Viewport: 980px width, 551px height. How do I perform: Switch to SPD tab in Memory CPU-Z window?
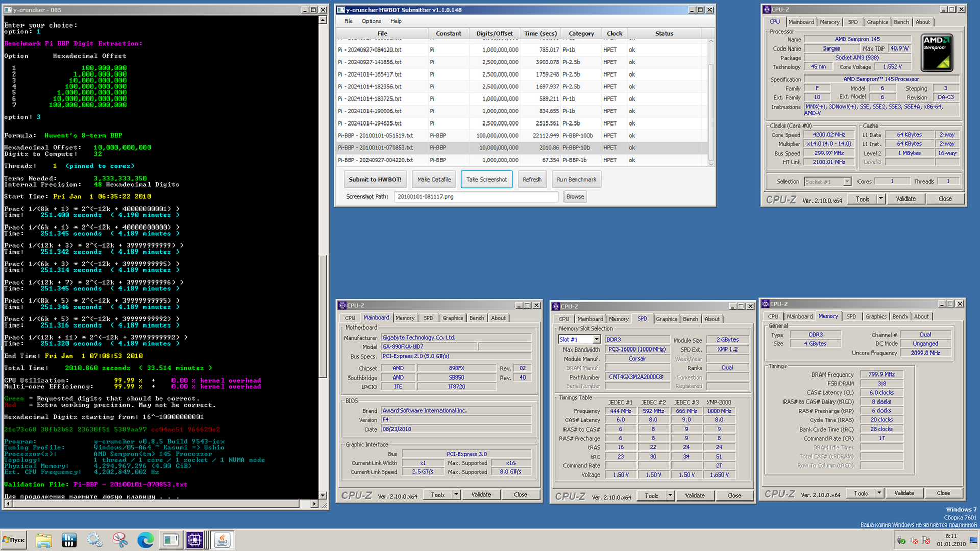851,317
